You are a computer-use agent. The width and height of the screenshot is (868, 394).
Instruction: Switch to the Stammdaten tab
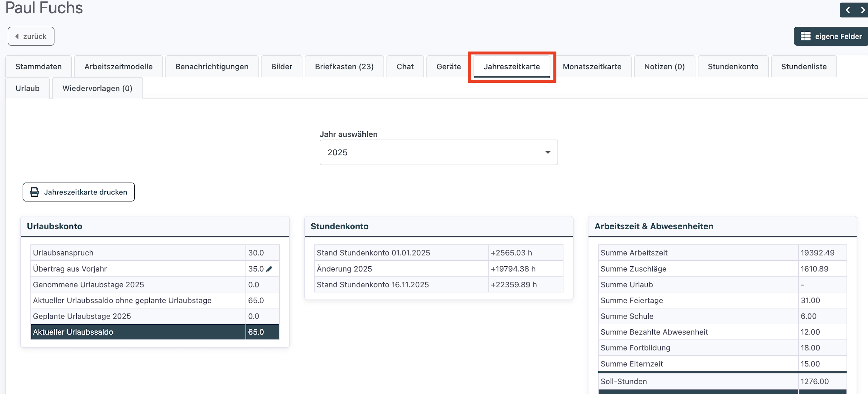pos(39,67)
